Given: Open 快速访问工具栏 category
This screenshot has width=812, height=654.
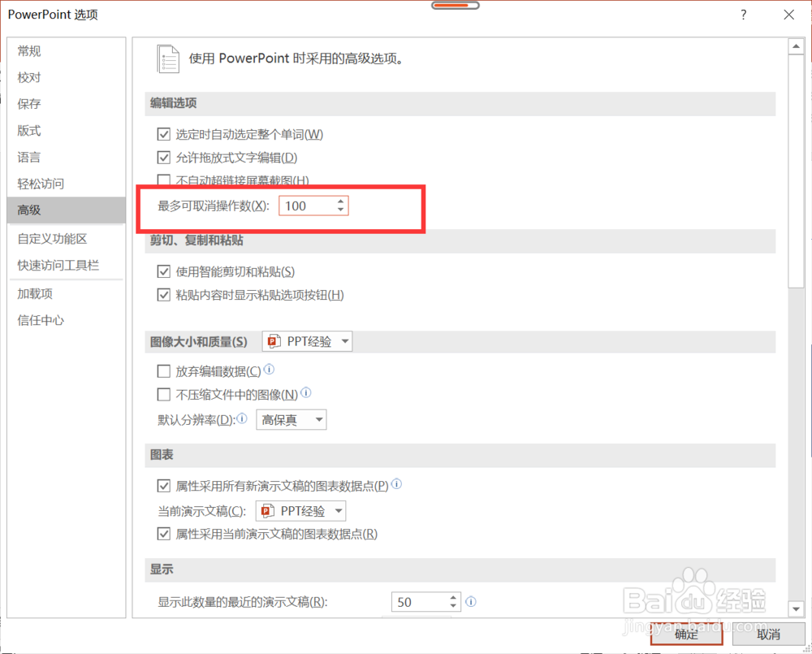Looking at the screenshot, I should coord(67,266).
